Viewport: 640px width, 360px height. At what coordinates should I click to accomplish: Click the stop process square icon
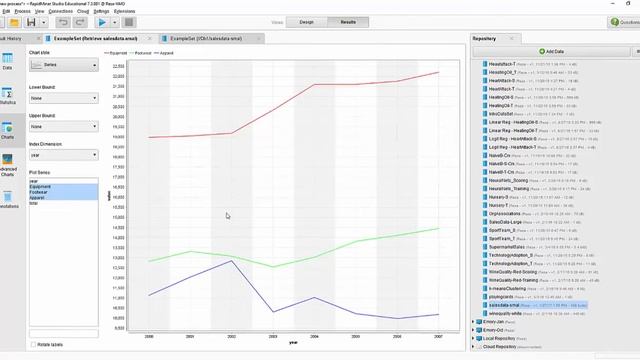[129, 22]
